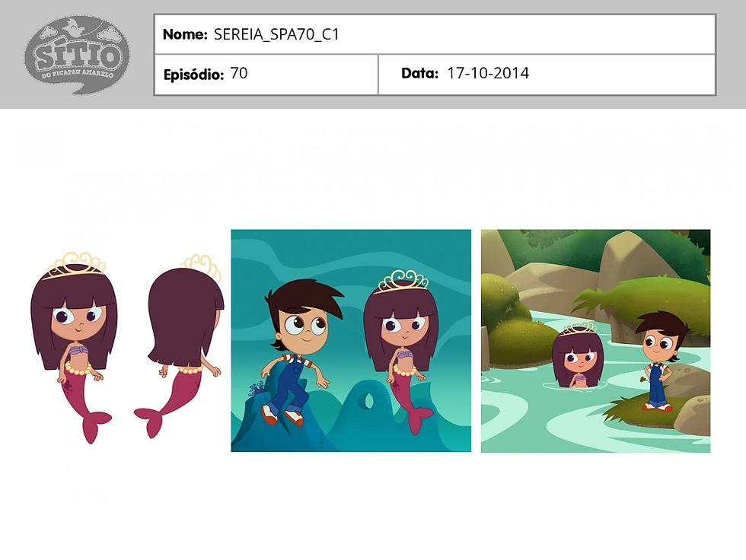
Task: Open the underwater scene with boy and mermaid
Action: (x=351, y=340)
